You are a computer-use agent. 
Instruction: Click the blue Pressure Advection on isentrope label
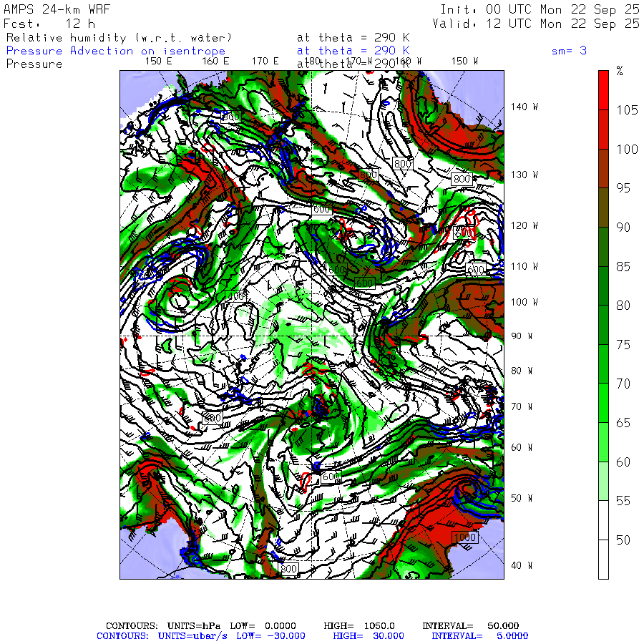pos(116,51)
